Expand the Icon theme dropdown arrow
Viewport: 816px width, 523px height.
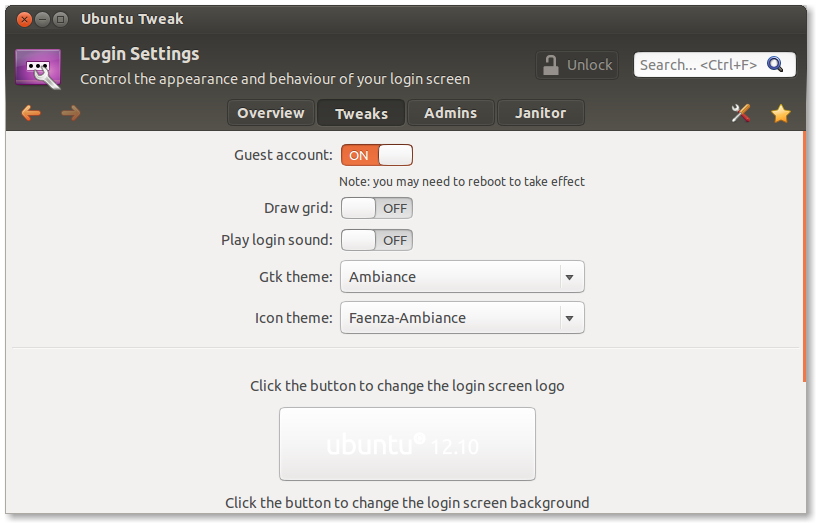coord(570,318)
